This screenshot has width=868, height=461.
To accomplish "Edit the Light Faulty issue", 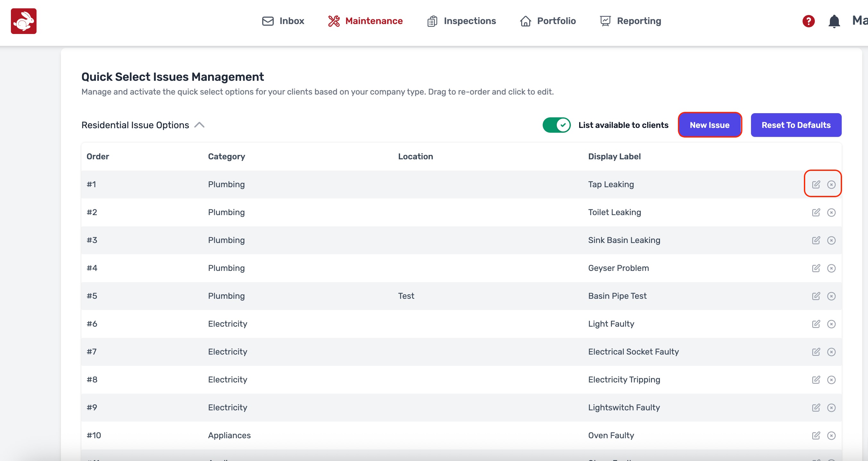I will tap(816, 324).
